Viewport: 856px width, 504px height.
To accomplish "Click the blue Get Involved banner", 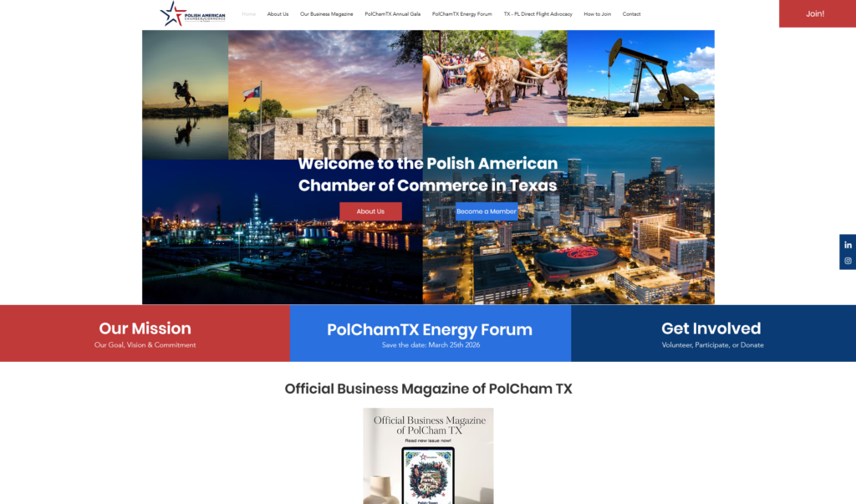I will click(x=711, y=333).
